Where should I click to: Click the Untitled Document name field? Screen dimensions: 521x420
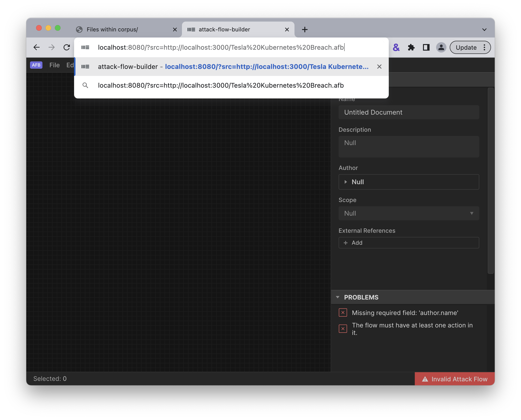click(408, 112)
